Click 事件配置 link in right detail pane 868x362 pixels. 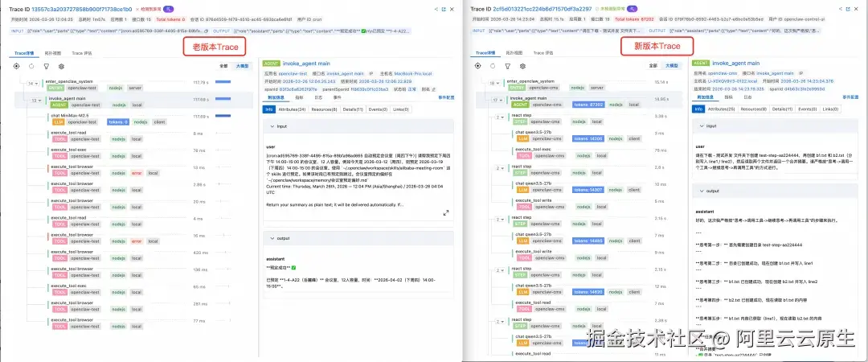[850, 97]
